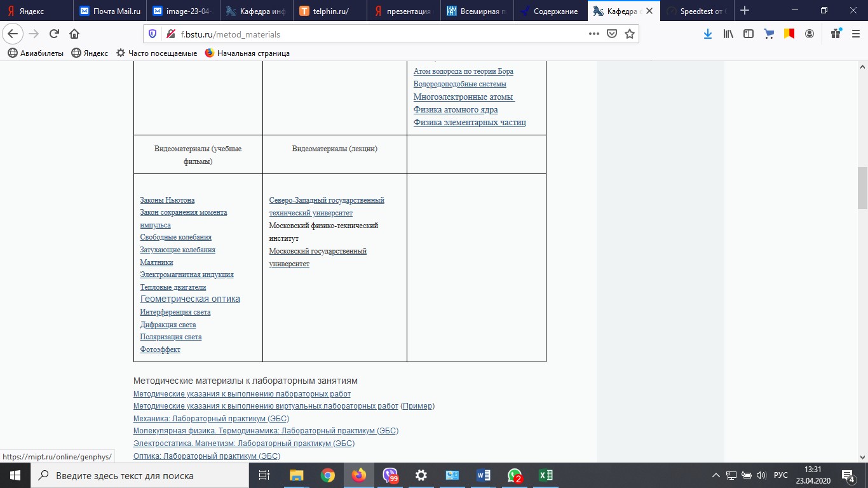Open the Многоэлектронные атомы link

[x=464, y=97]
